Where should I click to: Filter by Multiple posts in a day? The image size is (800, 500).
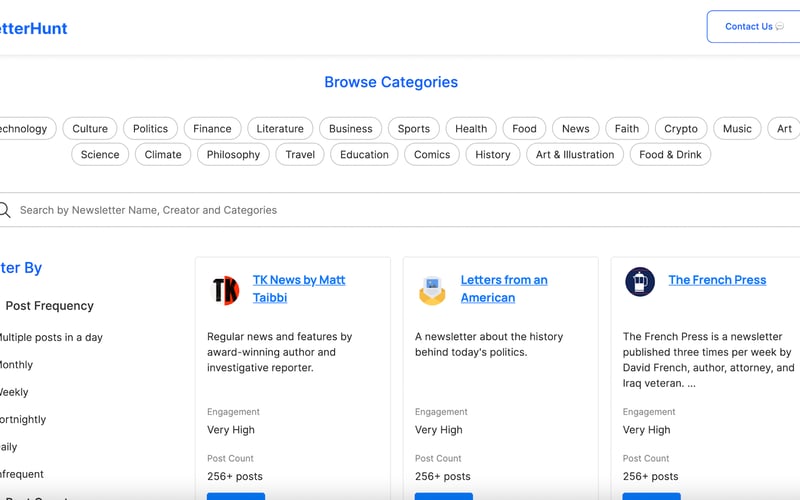coord(51,337)
